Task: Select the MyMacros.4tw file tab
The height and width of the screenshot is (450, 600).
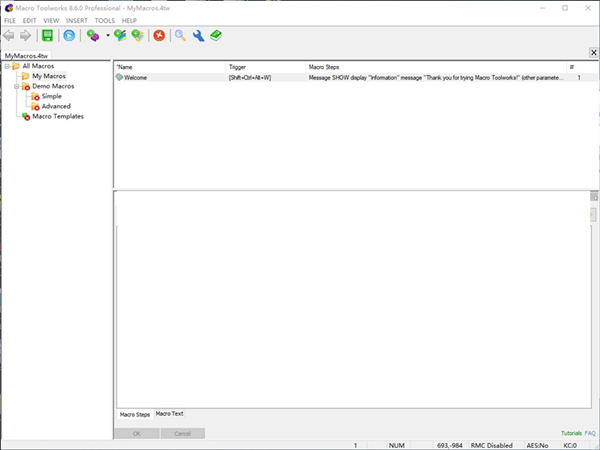Action: pyautogui.click(x=26, y=56)
